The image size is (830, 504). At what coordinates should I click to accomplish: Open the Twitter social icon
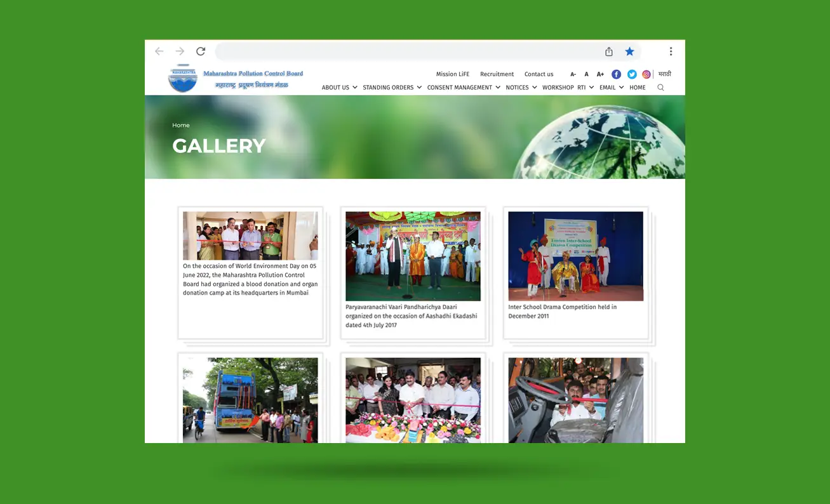632,74
